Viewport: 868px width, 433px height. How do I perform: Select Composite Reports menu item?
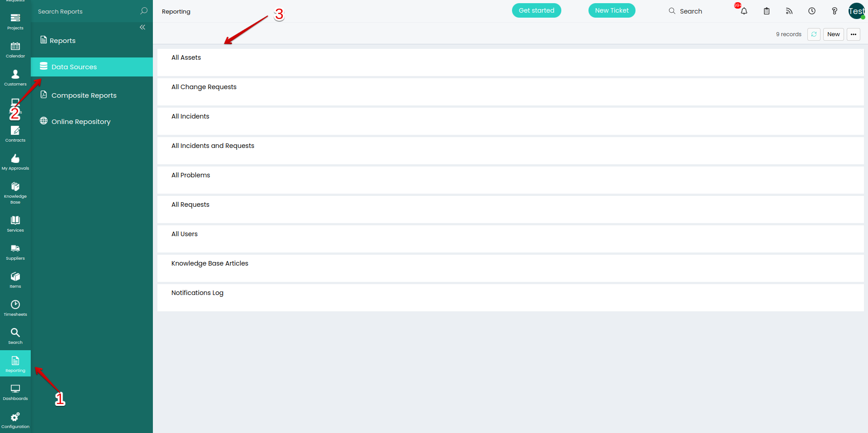click(x=84, y=95)
